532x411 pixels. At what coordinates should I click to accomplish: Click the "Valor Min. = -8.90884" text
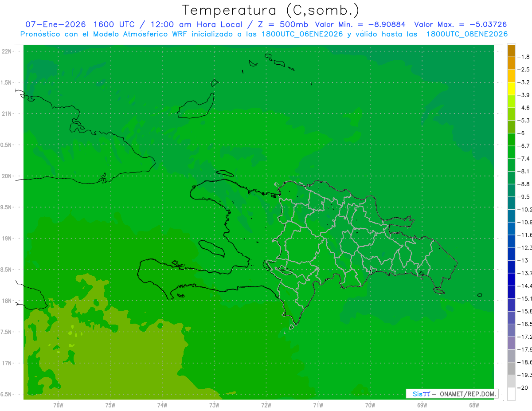pos(360,24)
